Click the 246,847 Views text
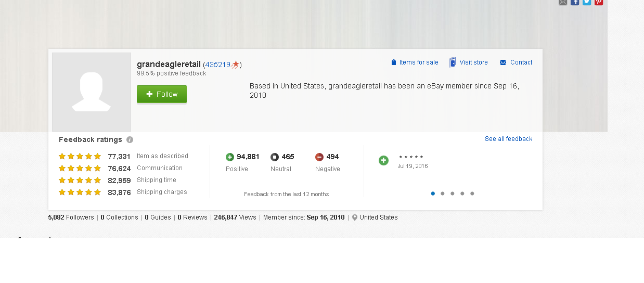 [235, 217]
